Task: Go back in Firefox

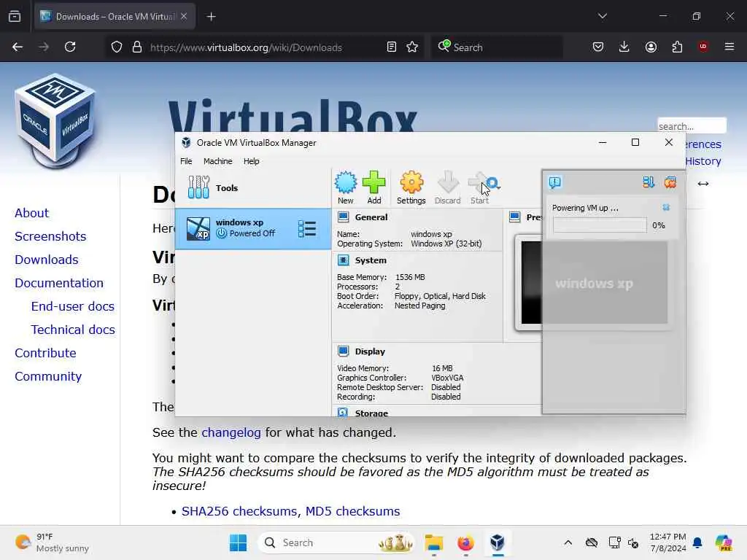Action: (x=18, y=47)
